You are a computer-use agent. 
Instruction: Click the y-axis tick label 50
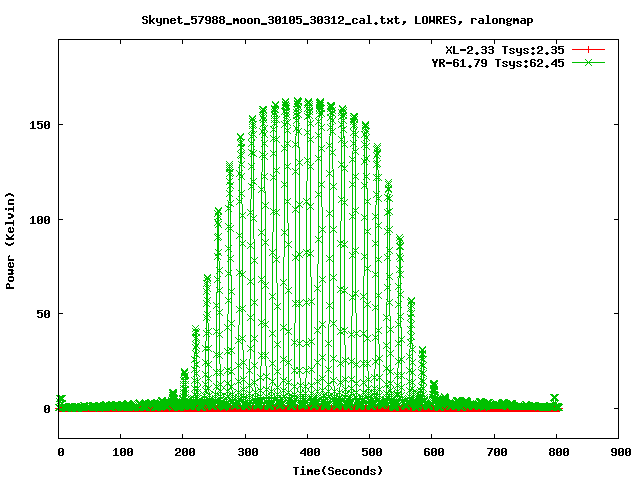(x=43, y=314)
